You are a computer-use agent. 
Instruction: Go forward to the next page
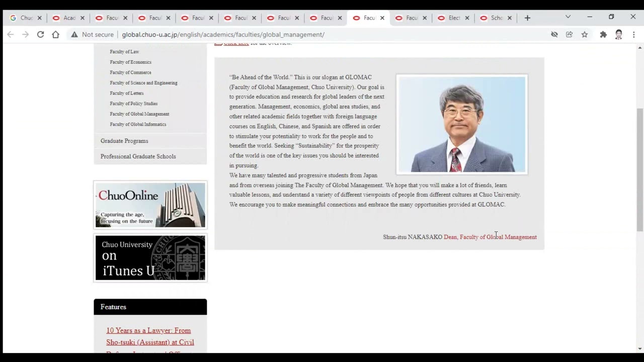pyautogui.click(x=25, y=35)
